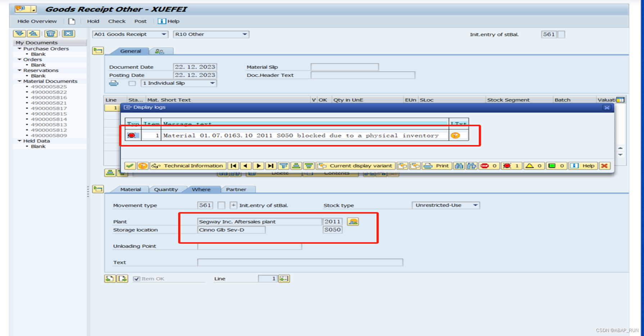Collapse the Material Documents tree node
This screenshot has width=644, height=336.
click(20, 81)
